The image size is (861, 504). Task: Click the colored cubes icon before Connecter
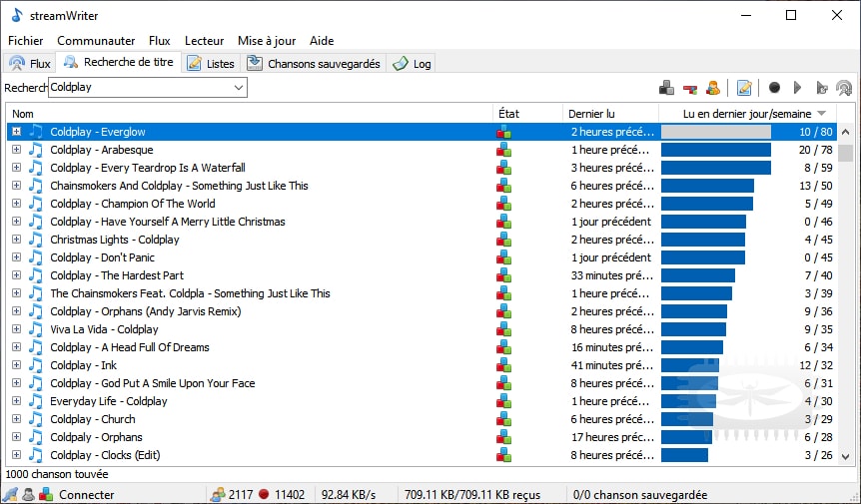[46, 494]
